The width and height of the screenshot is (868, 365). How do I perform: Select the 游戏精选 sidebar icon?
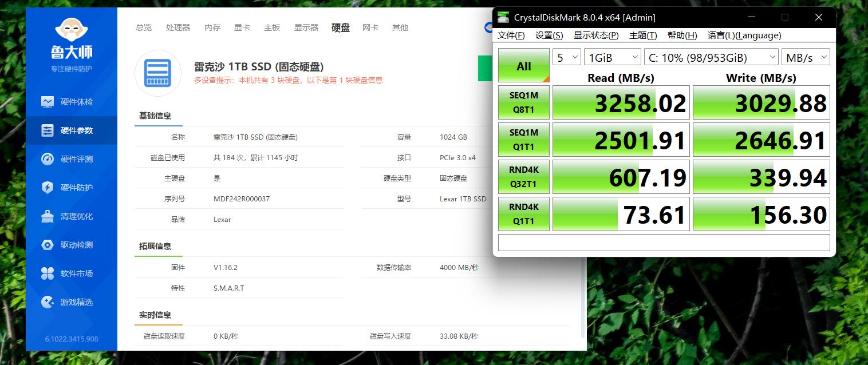pyautogui.click(x=72, y=301)
